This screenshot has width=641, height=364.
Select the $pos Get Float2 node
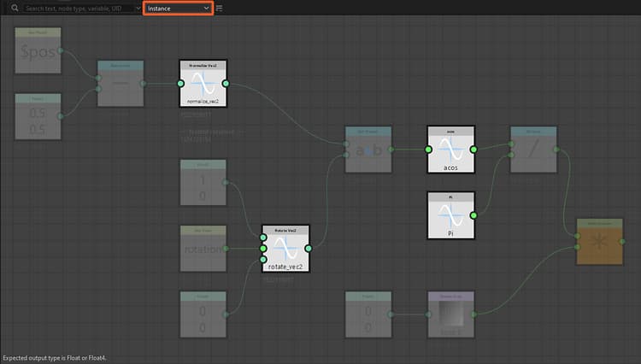(x=38, y=50)
